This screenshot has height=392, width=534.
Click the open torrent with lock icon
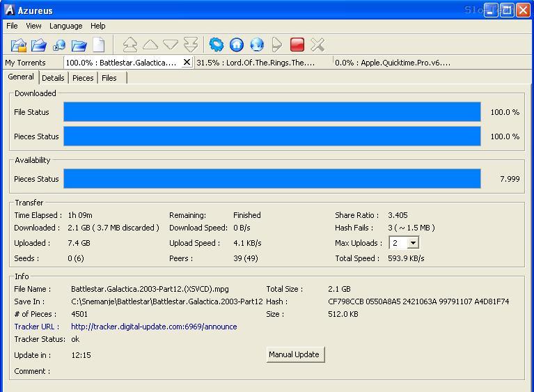click(19, 45)
